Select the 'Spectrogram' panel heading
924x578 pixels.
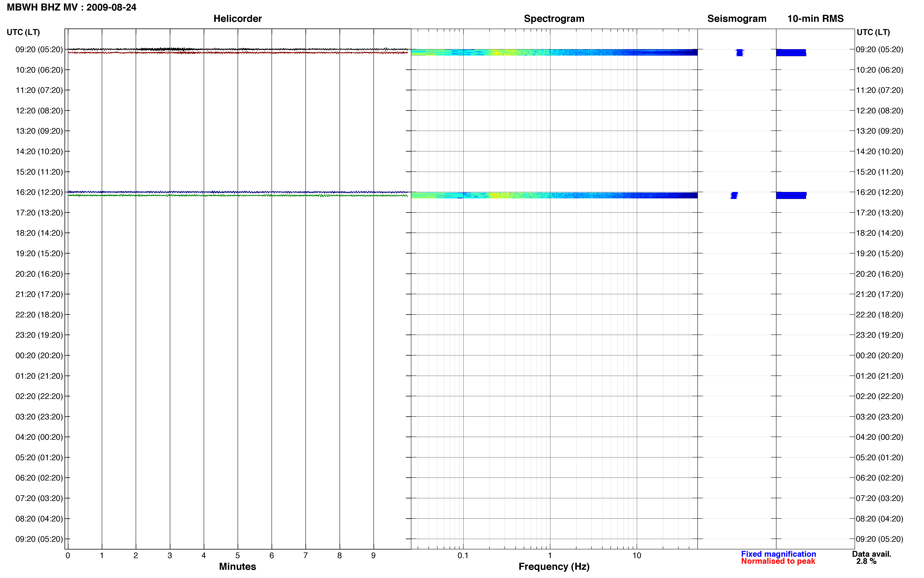tap(554, 18)
